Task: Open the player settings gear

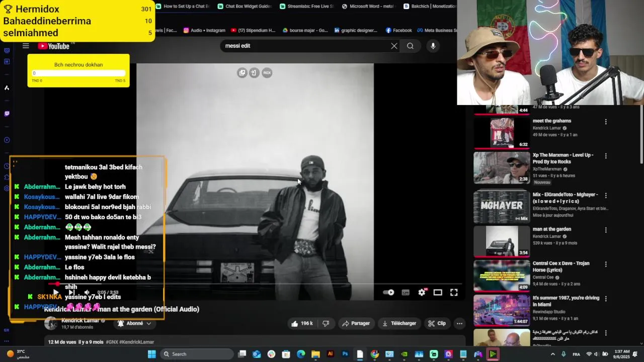Action: 422,292
